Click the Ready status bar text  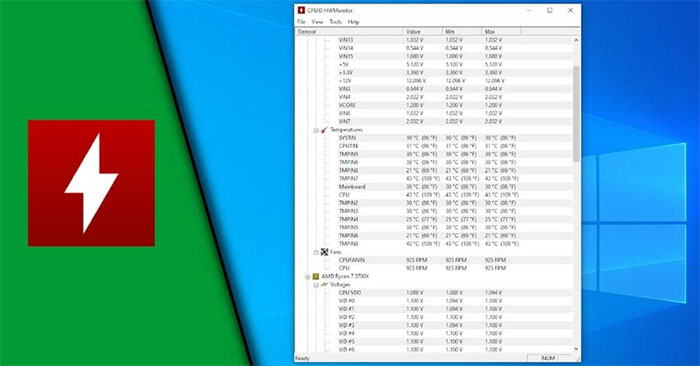(302, 358)
